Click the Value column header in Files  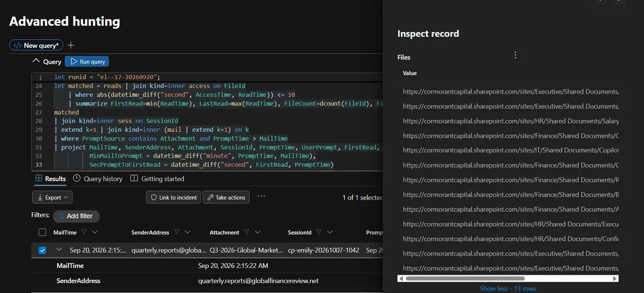pos(410,73)
